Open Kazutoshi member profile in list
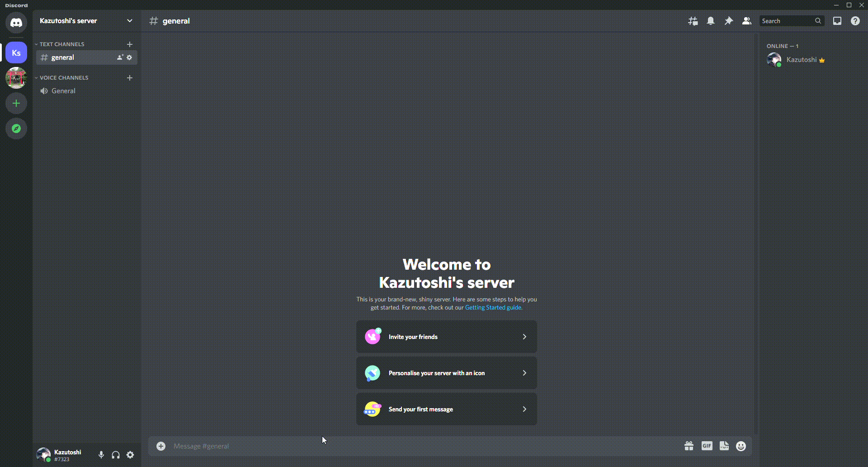This screenshot has width=868, height=467. (x=811, y=60)
